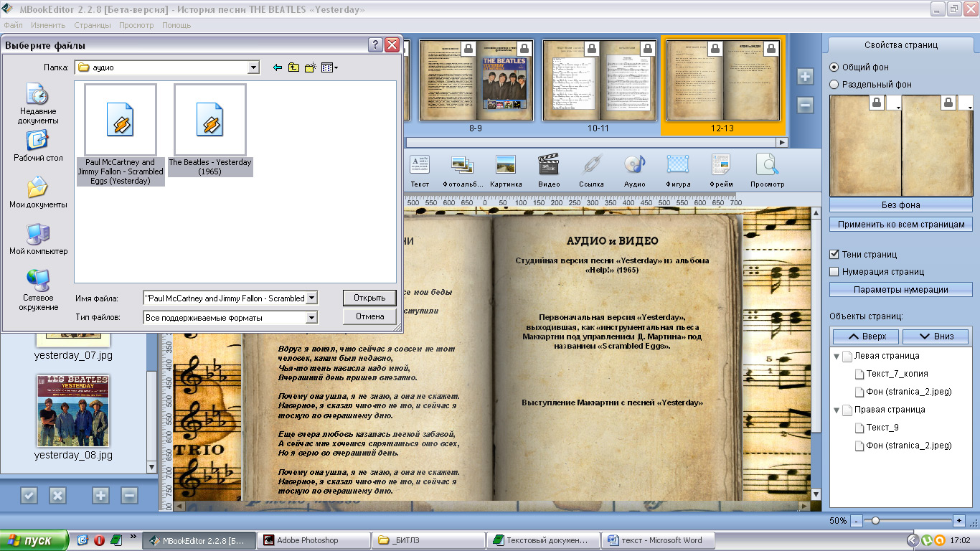
Task: Create a new folder in file dialog
Action: (311, 67)
